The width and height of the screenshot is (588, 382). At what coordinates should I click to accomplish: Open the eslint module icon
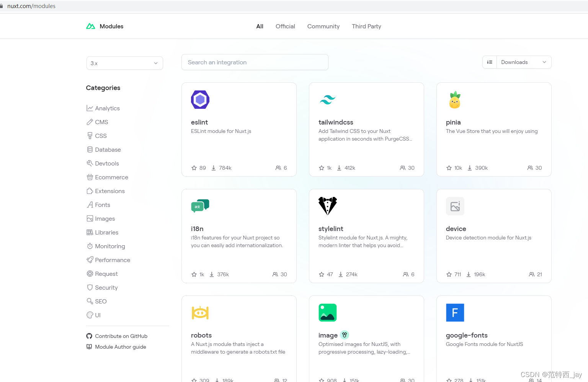pyautogui.click(x=200, y=100)
